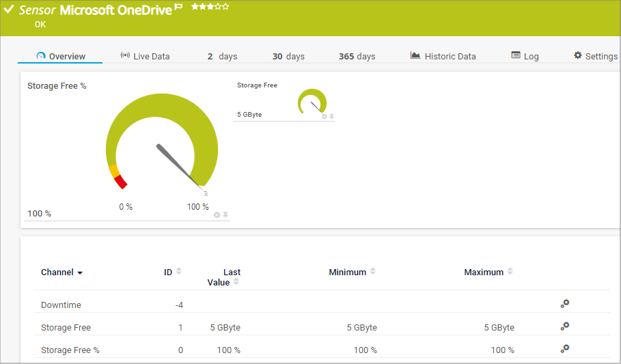Image resolution: width=621 pixels, height=364 pixels.
Task: Click gear icon under large Storage Free % gauge
Action: tap(217, 215)
